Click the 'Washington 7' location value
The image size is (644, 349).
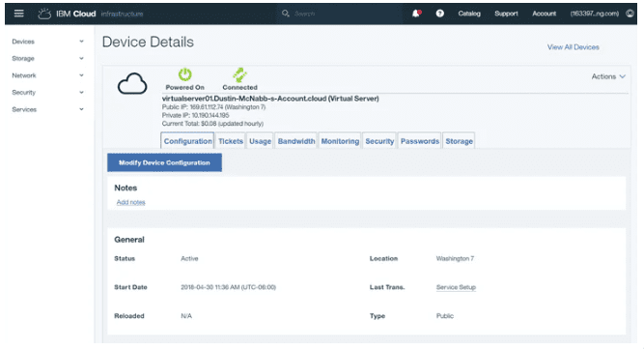pyautogui.click(x=455, y=258)
